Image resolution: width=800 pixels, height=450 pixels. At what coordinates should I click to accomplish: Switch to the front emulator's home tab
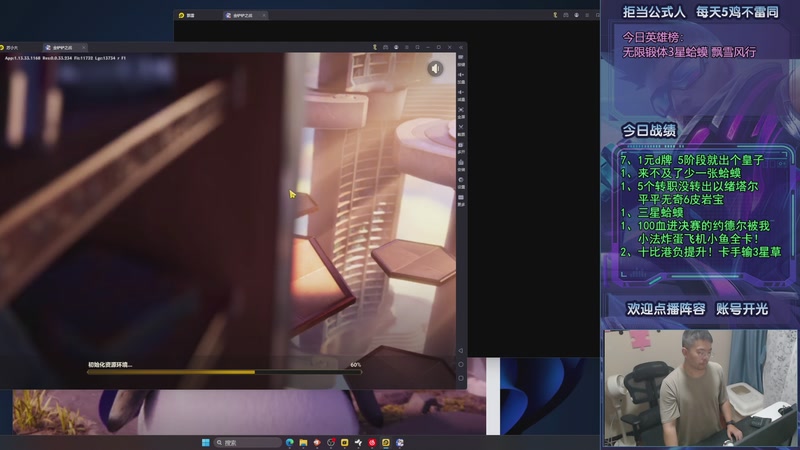point(10,47)
